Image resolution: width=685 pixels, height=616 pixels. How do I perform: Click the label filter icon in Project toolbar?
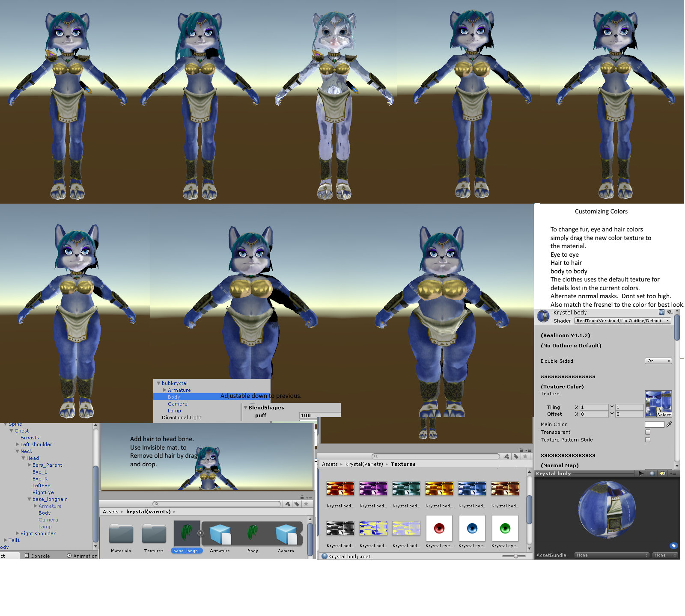pos(516,456)
